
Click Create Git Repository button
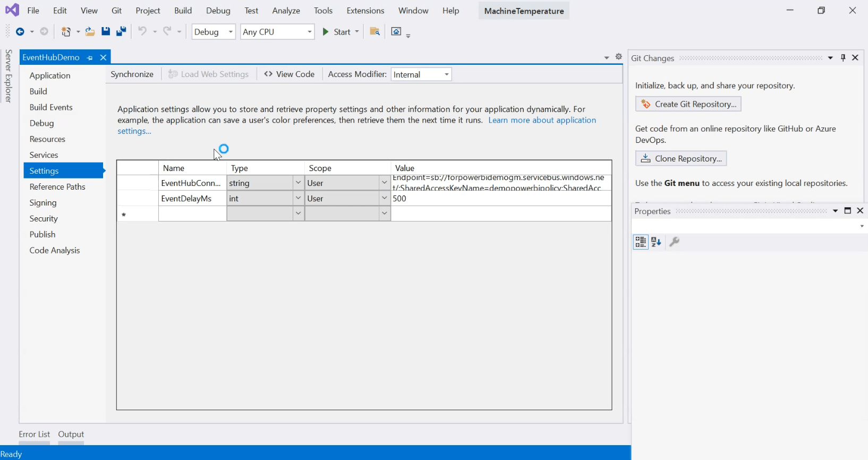tap(688, 104)
